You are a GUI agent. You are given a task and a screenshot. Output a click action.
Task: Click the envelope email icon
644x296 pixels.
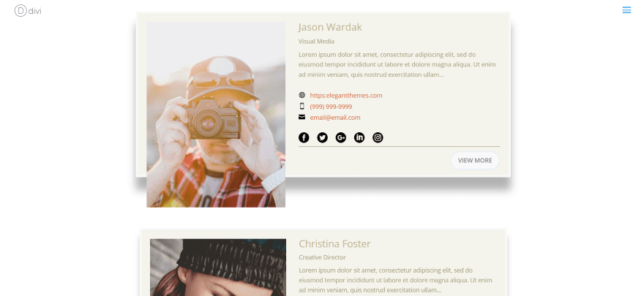302,117
